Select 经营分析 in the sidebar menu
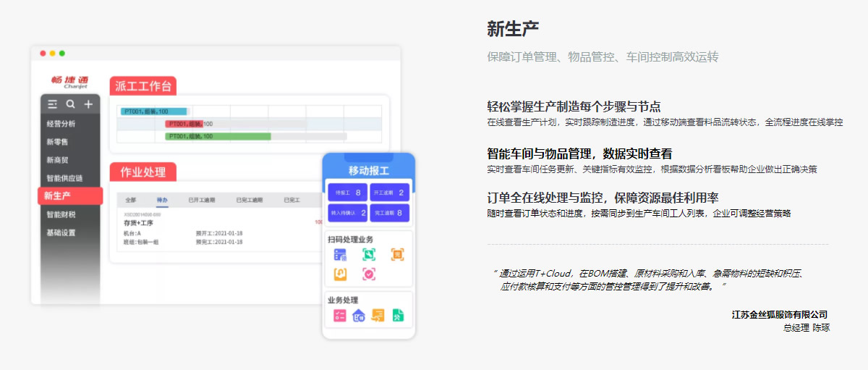 tap(61, 124)
